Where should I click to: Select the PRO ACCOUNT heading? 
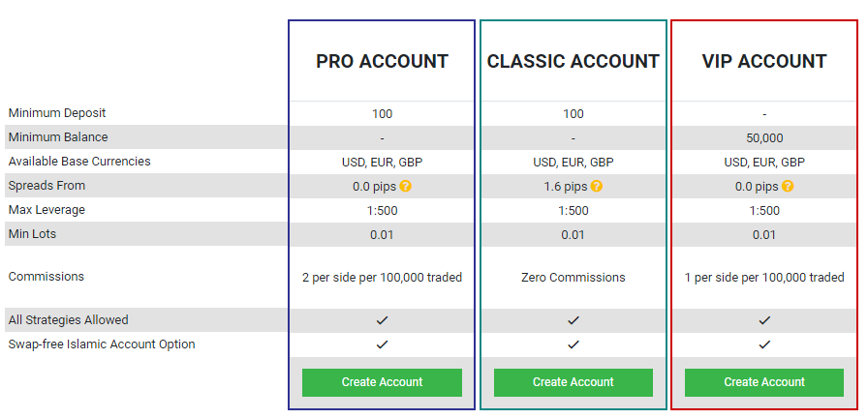tap(382, 62)
